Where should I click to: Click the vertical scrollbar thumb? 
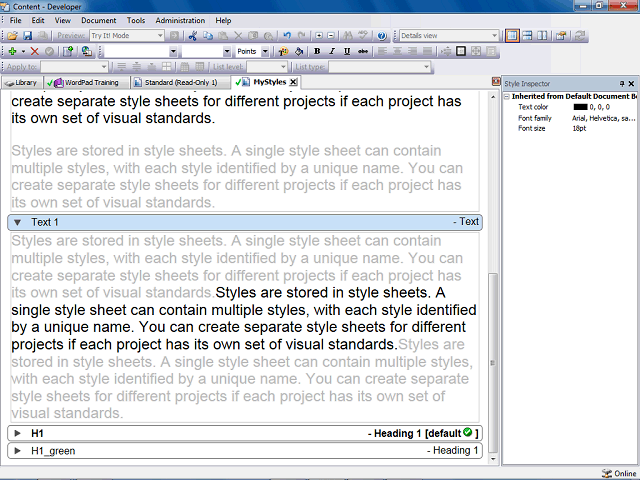(493, 362)
